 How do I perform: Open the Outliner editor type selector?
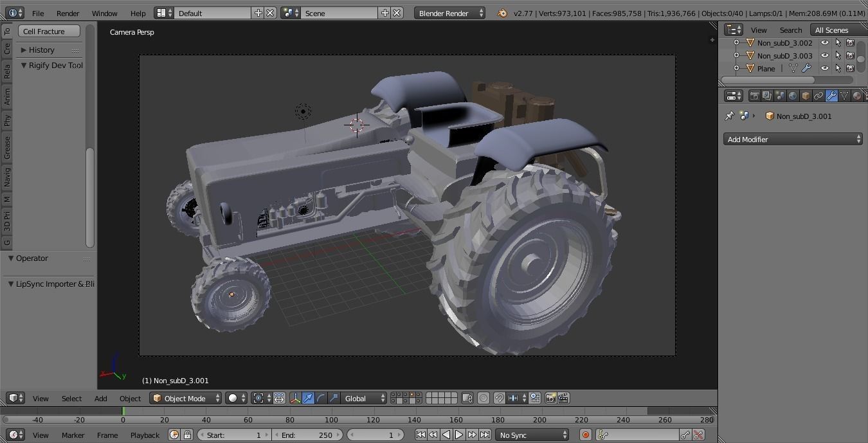tap(733, 30)
